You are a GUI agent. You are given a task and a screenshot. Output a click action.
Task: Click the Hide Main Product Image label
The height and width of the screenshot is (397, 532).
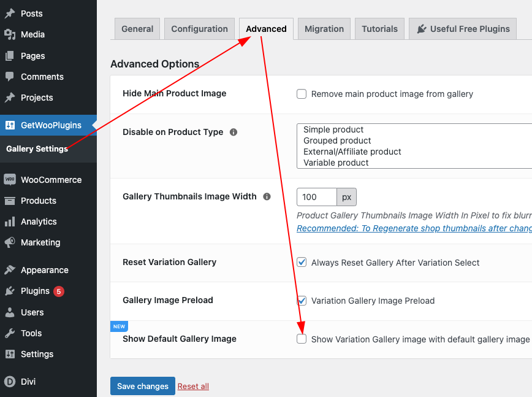pyautogui.click(x=175, y=93)
